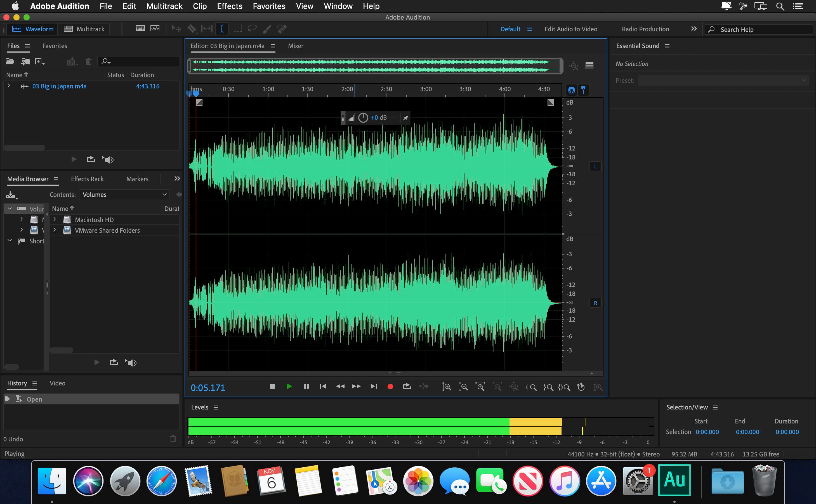Screen dimensions: 816x504
Task: Show the Spectral Pitch Display
Action: 155,29
